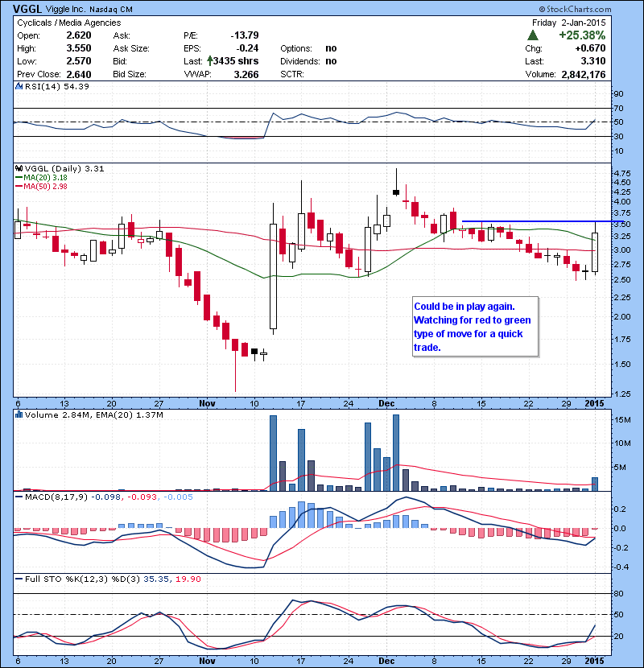The image size is (644, 668).
Task: Click the Open value 2.620
Action: tap(79, 35)
